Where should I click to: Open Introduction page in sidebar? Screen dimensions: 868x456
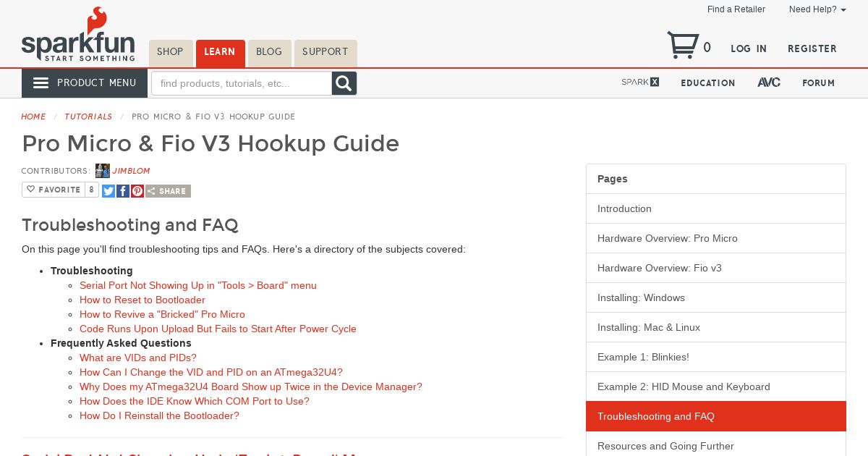[716, 208]
